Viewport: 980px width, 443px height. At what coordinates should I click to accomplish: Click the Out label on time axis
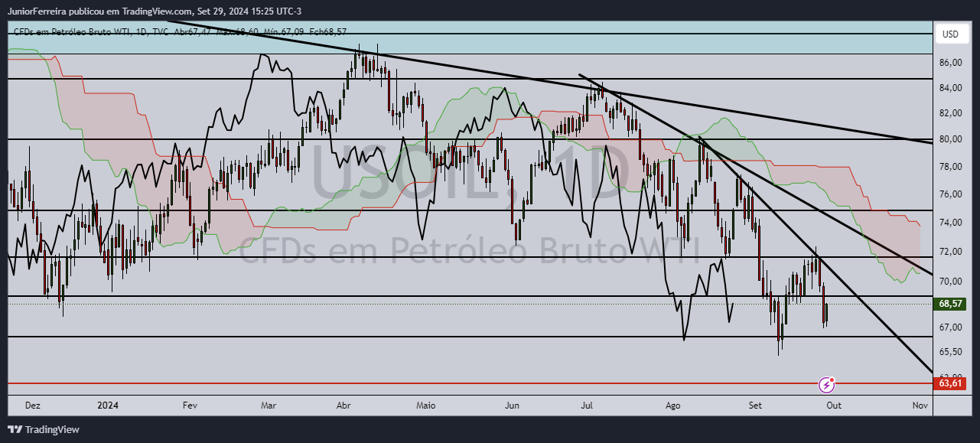(x=833, y=406)
